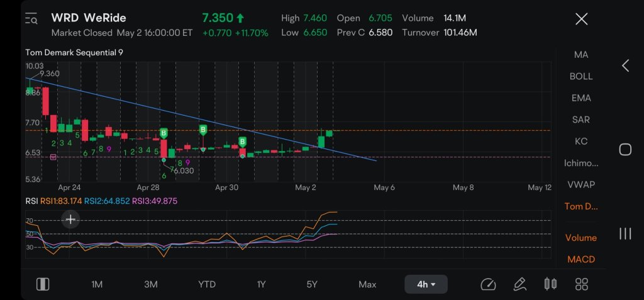Click the Market Closed status text
This screenshot has width=644, height=300.
click(82, 33)
